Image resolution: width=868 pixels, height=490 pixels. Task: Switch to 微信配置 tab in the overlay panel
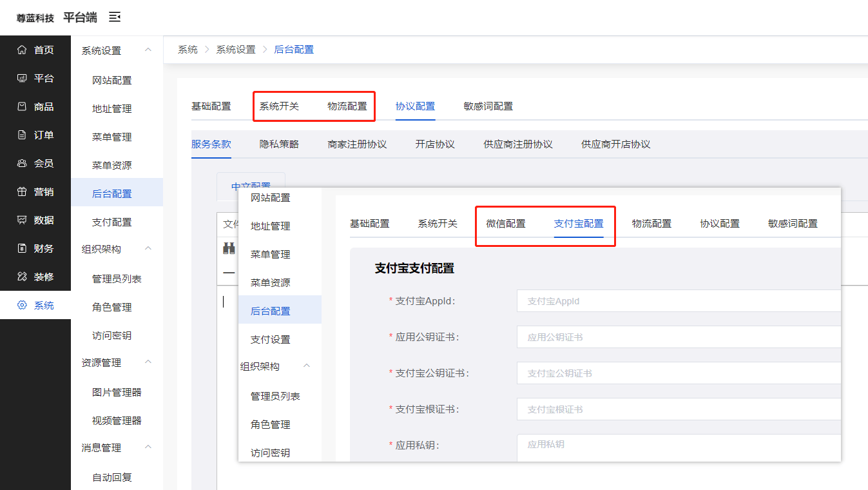pyautogui.click(x=506, y=224)
